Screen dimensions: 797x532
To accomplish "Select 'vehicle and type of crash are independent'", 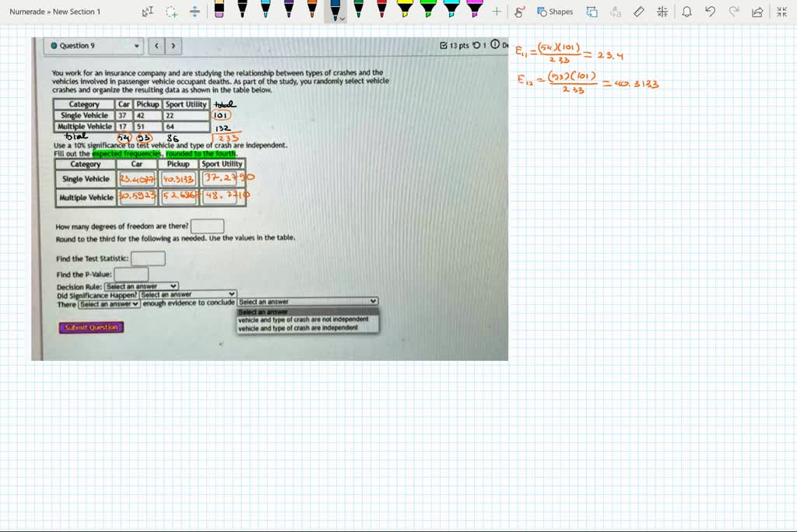I will click(306, 326).
